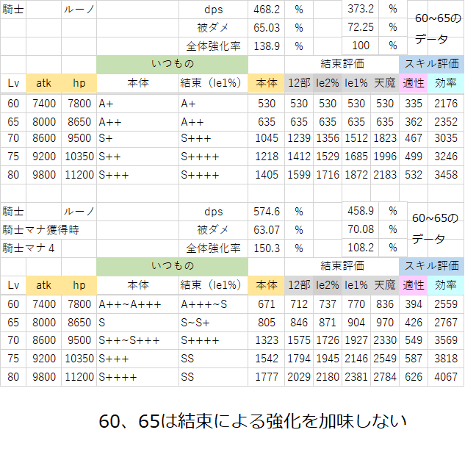Select the 全体強化率 value 138.9
Screen dimensions: 476x452
266,46
